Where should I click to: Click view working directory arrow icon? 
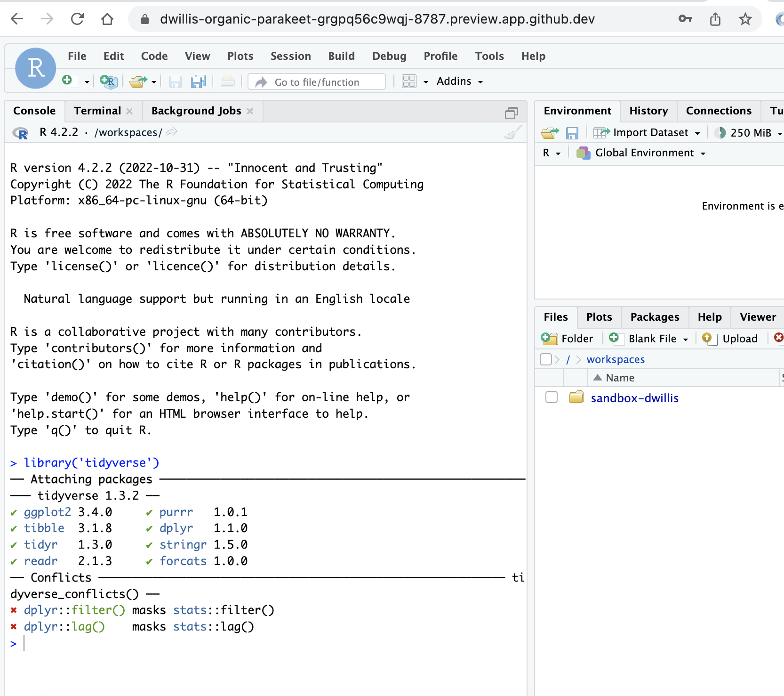point(172,132)
